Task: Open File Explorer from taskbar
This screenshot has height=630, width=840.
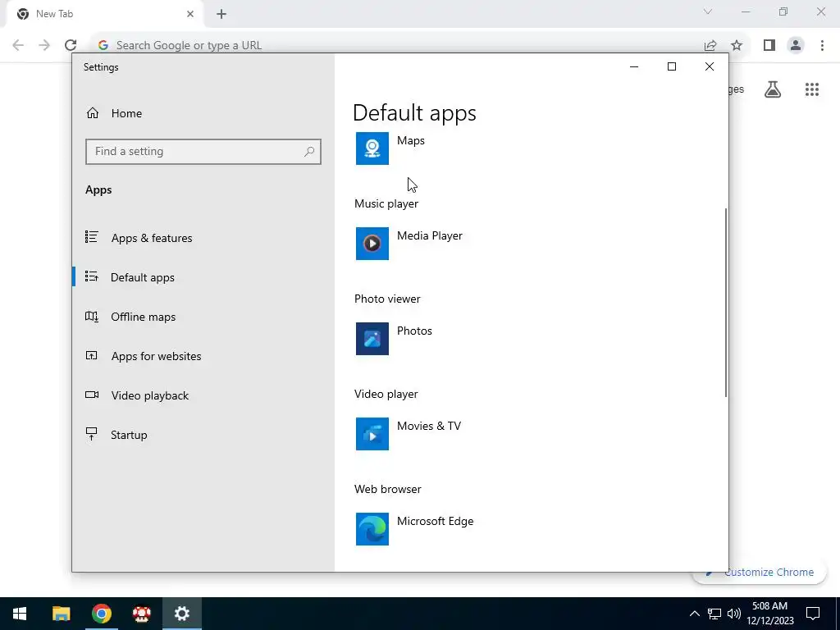Action: click(x=61, y=614)
